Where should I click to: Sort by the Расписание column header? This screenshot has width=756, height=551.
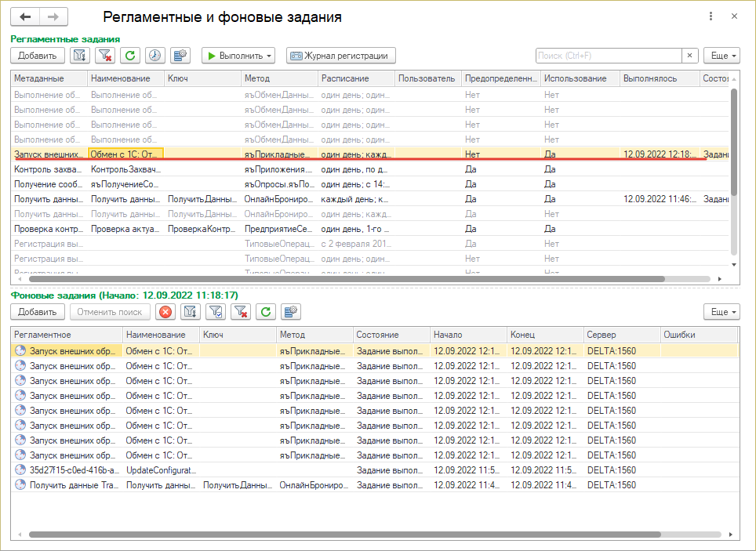point(355,78)
